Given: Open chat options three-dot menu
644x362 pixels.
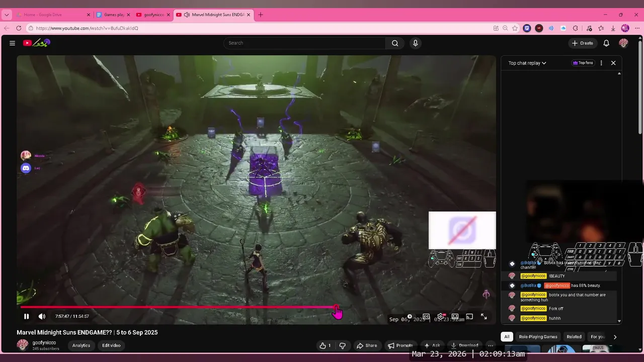Looking at the screenshot, I should (x=601, y=63).
